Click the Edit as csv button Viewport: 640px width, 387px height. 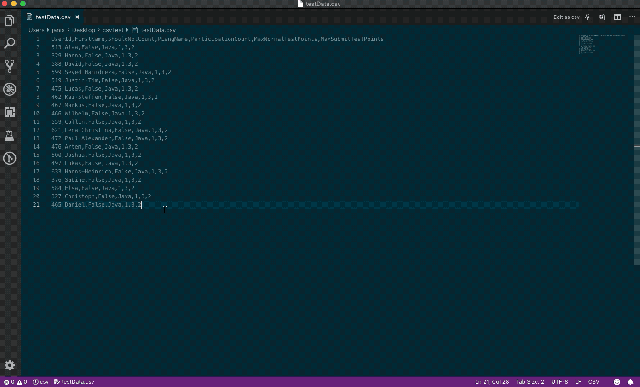click(x=566, y=17)
